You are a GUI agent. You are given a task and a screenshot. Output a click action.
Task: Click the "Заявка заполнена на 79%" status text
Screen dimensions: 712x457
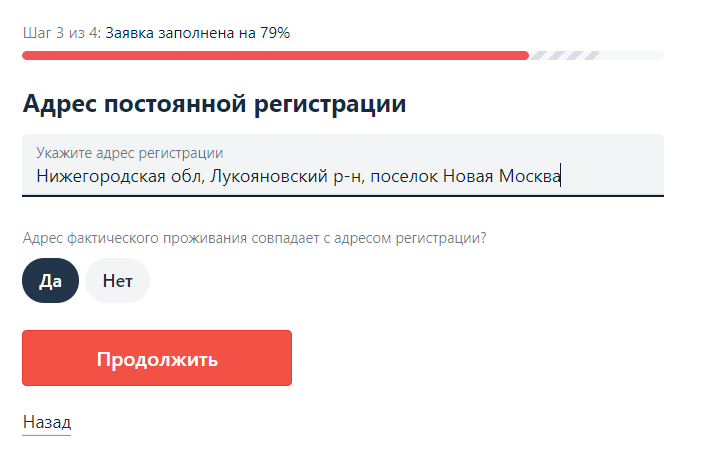(198, 33)
